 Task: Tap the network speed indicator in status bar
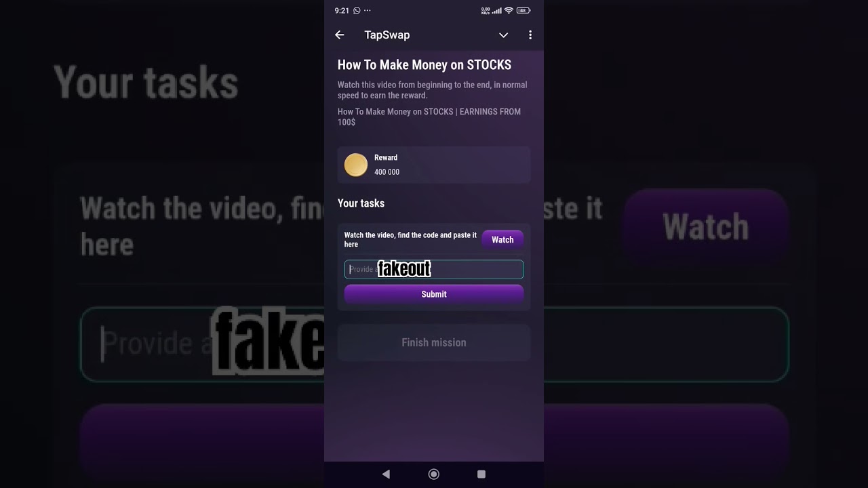tap(486, 11)
